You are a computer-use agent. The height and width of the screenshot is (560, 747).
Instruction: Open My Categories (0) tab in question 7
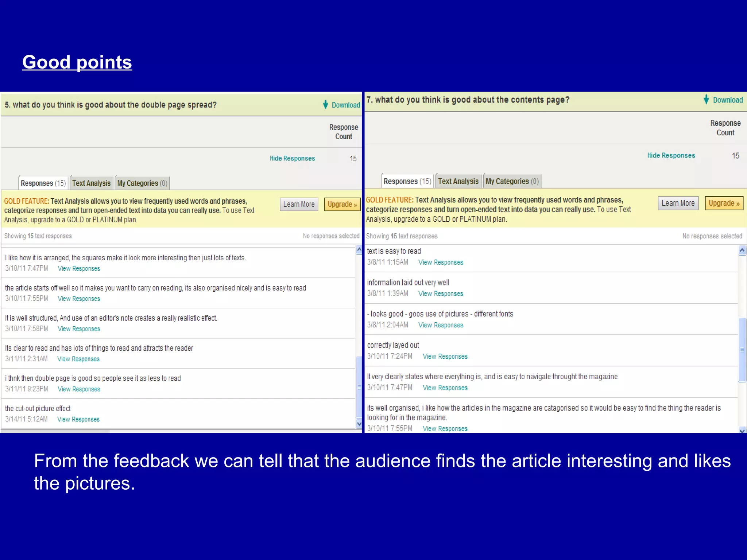[512, 181]
